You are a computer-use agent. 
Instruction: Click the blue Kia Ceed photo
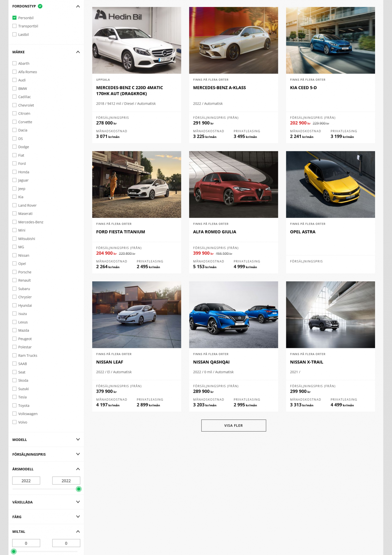pos(330,40)
